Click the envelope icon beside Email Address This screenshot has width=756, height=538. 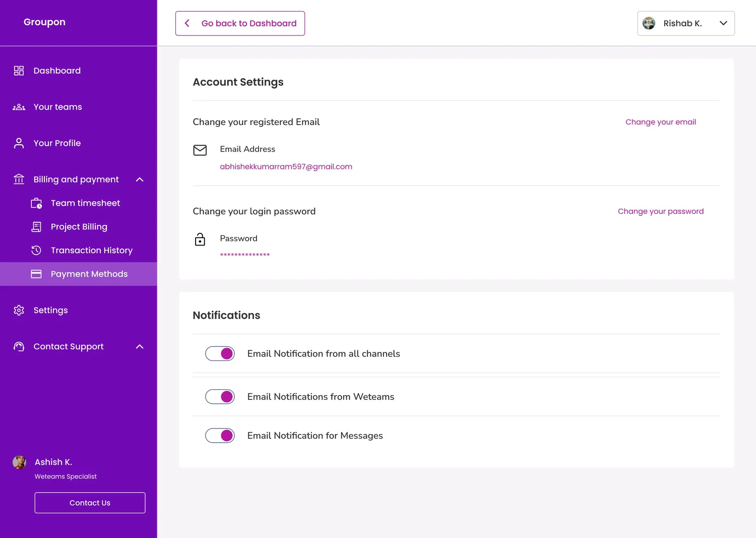tap(200, 150)
